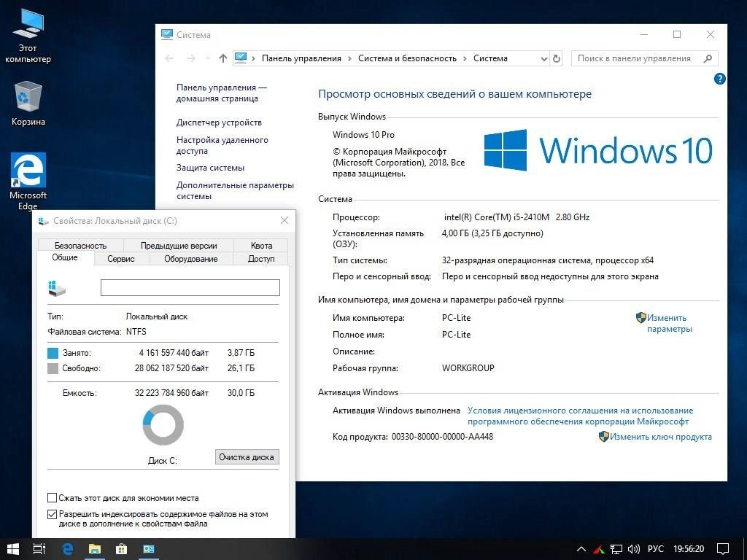Click the computer icon in the address bar

(241, 58)
